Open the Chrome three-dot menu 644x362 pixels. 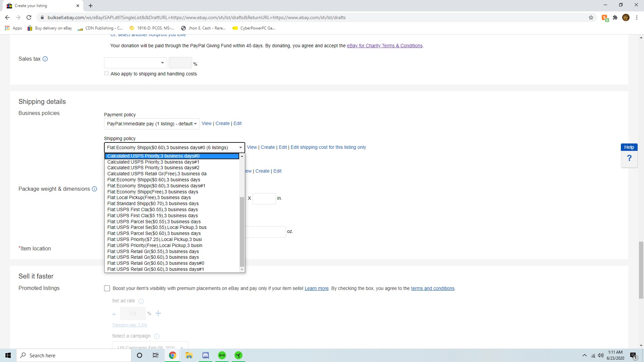tap(637, 17)
